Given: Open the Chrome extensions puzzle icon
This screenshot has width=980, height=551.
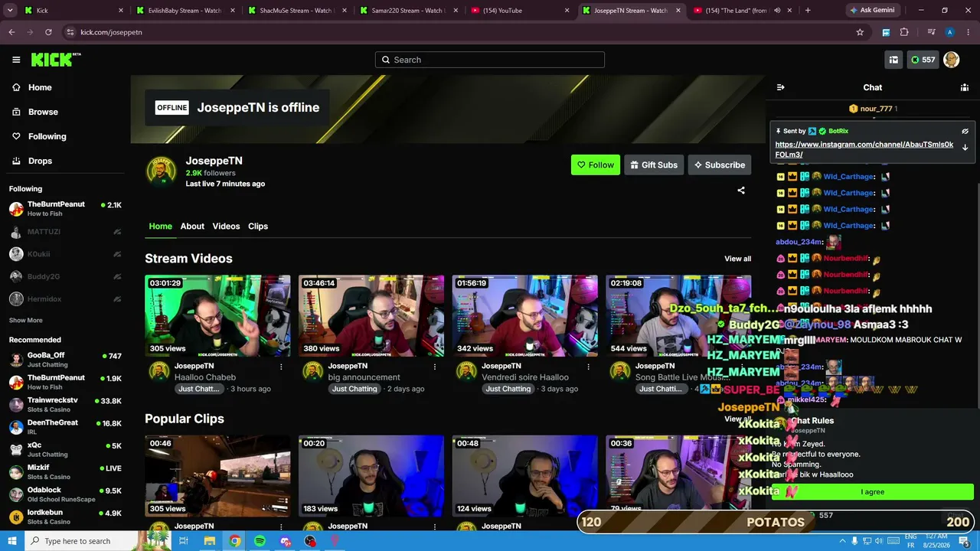Looking at the screenshot, I should pyautogui.click(x=904, y=32).
